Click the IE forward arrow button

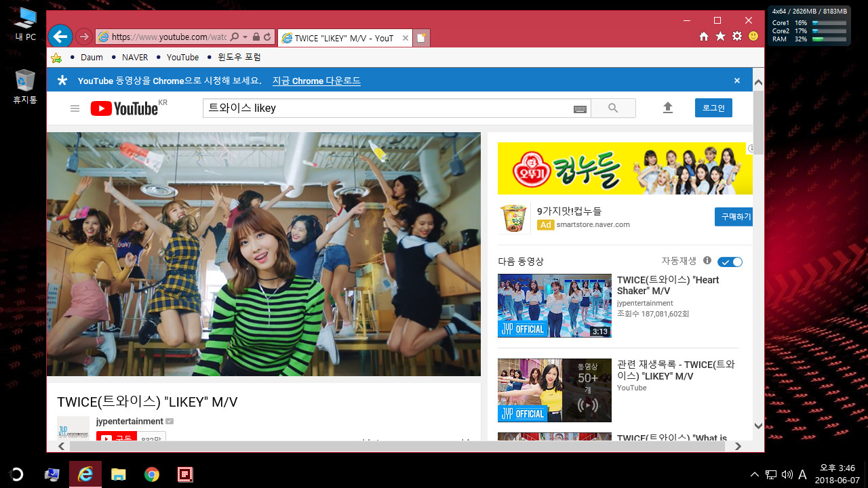click(x=84, y=37)
